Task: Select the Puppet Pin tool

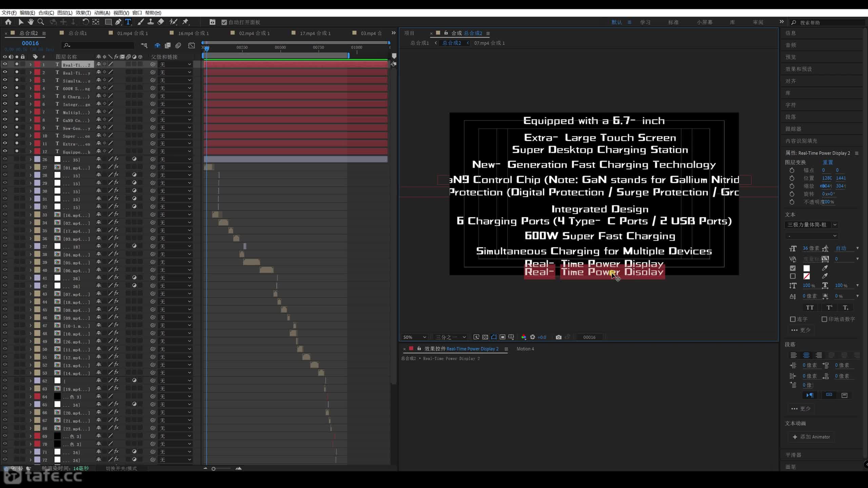Action: [x=185, y=22]
